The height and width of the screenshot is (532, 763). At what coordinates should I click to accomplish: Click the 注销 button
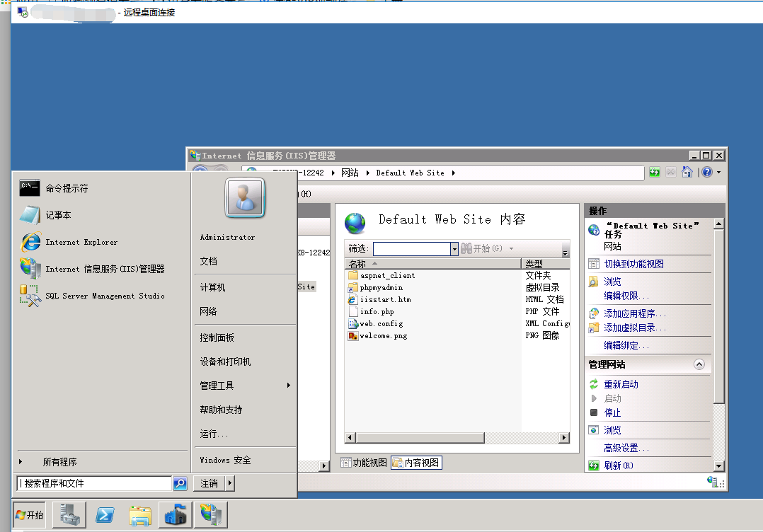tap(210, 483)
